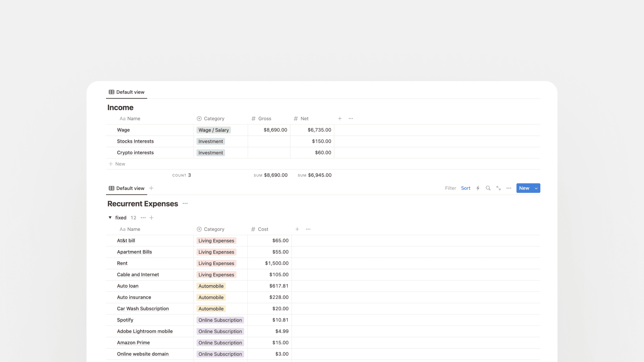Open Recurrent Expenses view options menu

pyautogui.click(x=509, y=188)
